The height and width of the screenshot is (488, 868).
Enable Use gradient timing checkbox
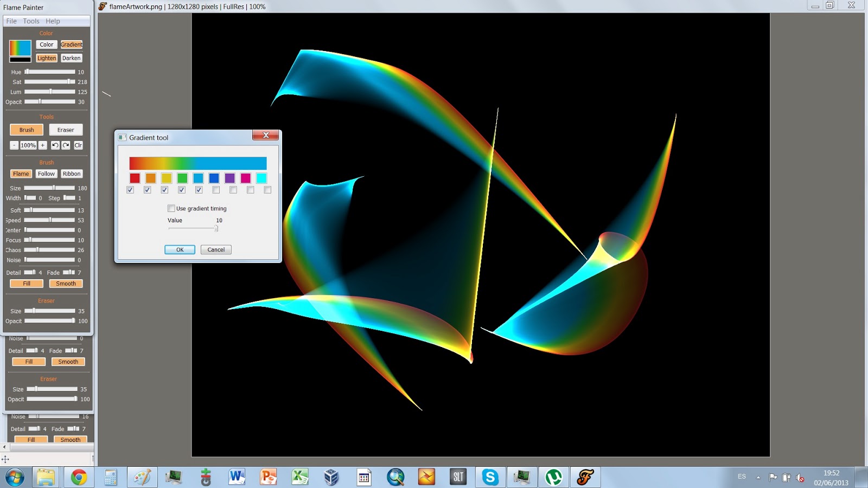point(171,208)
